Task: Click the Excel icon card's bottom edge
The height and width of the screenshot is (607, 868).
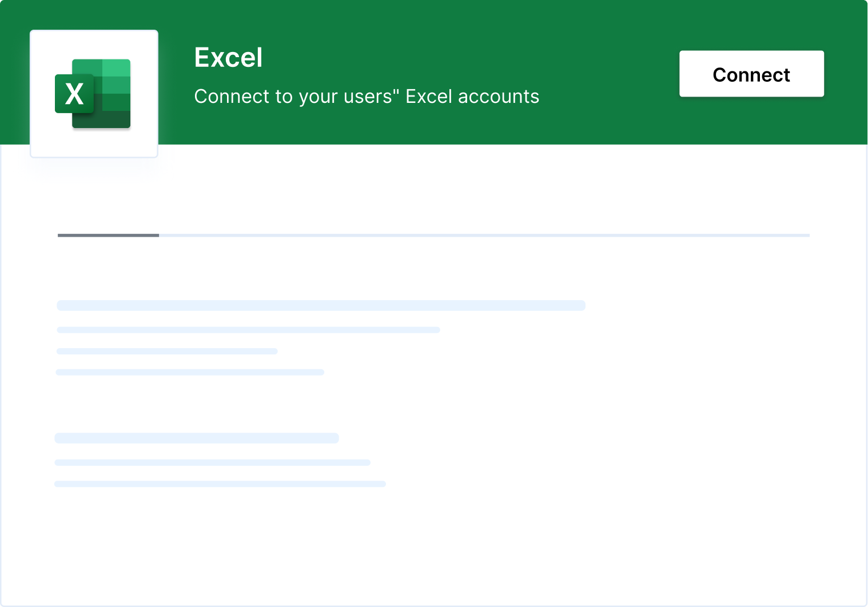Action: (93, 155)
